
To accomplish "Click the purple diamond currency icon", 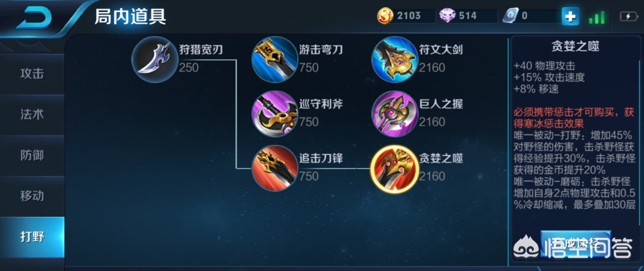I will click(447, 16).
